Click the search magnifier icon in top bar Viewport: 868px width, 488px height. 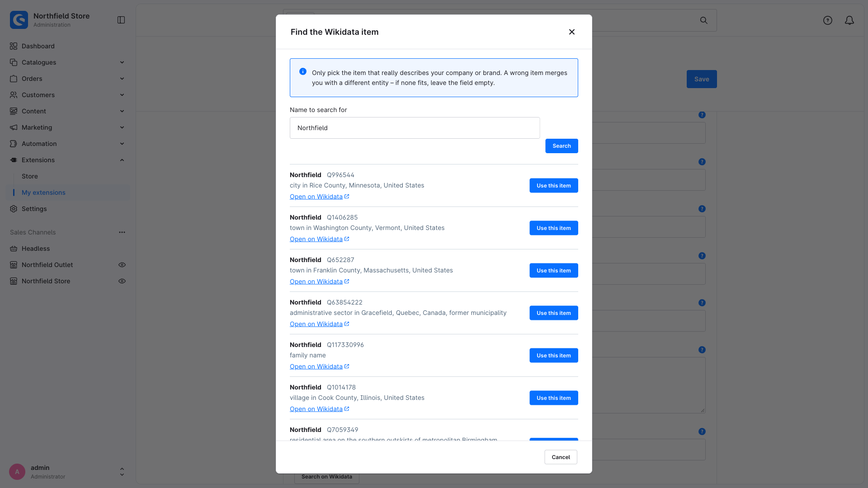(x=704, y=20)
